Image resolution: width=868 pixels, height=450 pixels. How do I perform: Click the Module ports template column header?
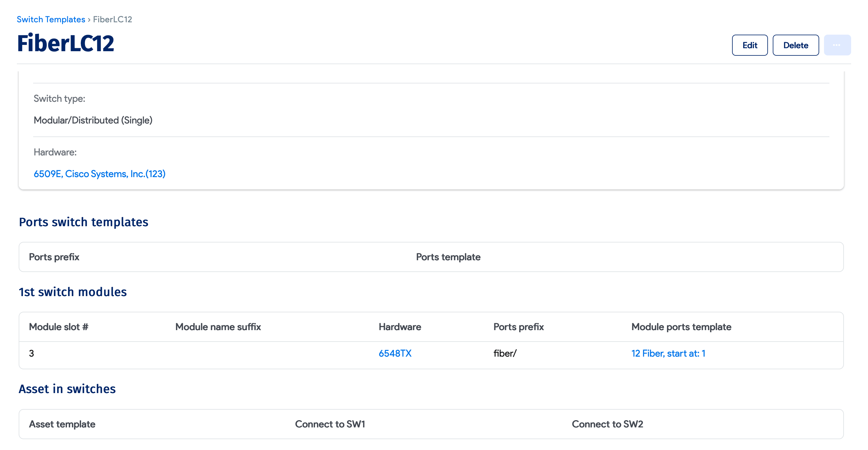tap(681, 327)
